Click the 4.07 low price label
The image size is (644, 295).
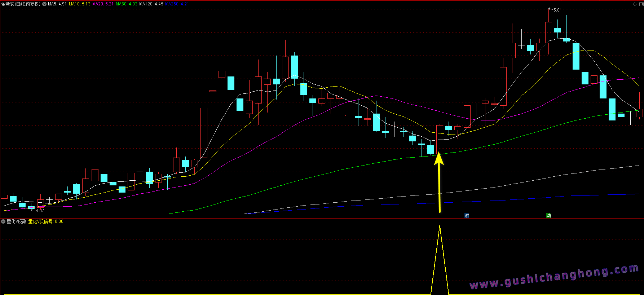pyautogui.click(x=40, y=211)
